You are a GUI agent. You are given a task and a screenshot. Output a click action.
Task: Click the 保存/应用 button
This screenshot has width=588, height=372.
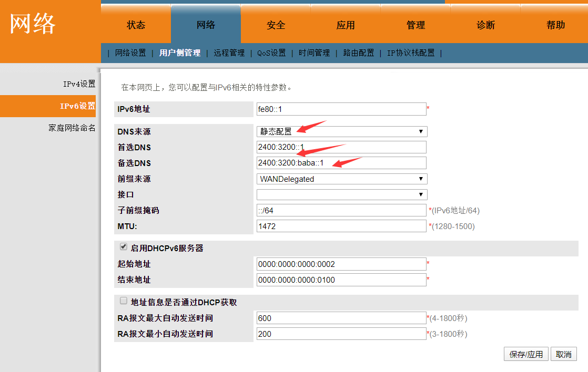tap(526, 354)
